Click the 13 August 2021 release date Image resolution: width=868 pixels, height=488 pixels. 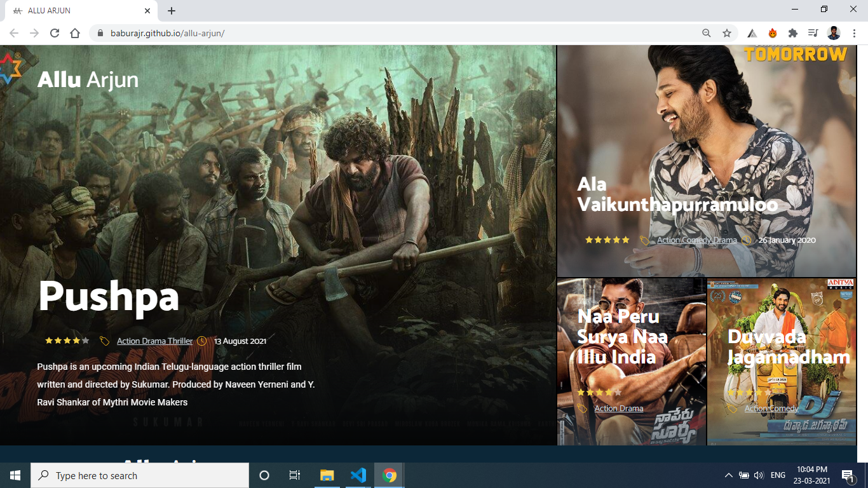(x=240, y=341)
